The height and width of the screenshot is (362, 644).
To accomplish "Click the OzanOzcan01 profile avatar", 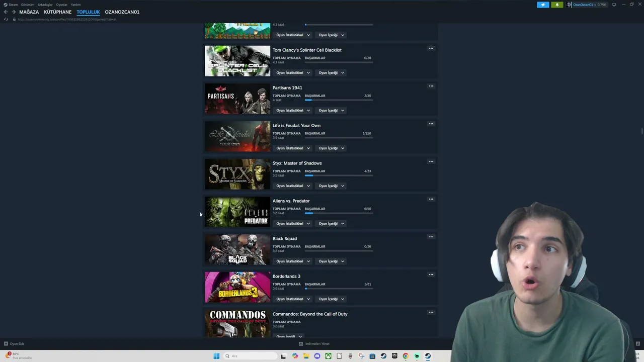I will tap(570, 5).
